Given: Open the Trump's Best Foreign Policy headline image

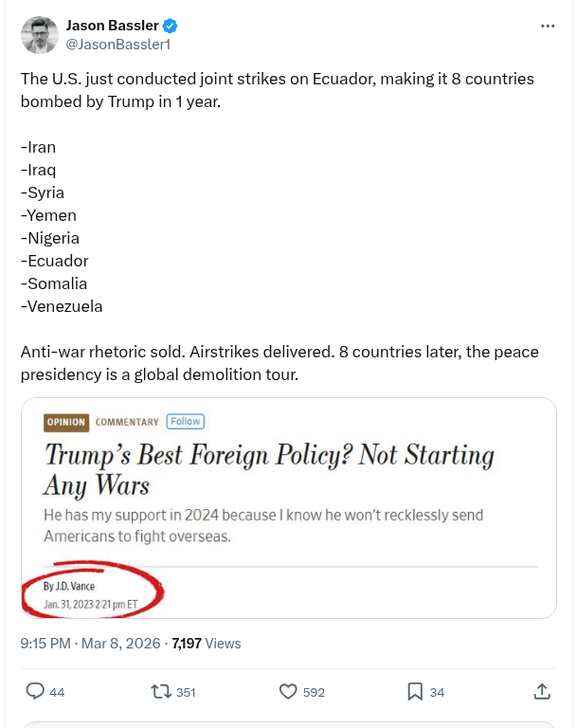Looking at the screenshot, I should [x=269, y=469].
